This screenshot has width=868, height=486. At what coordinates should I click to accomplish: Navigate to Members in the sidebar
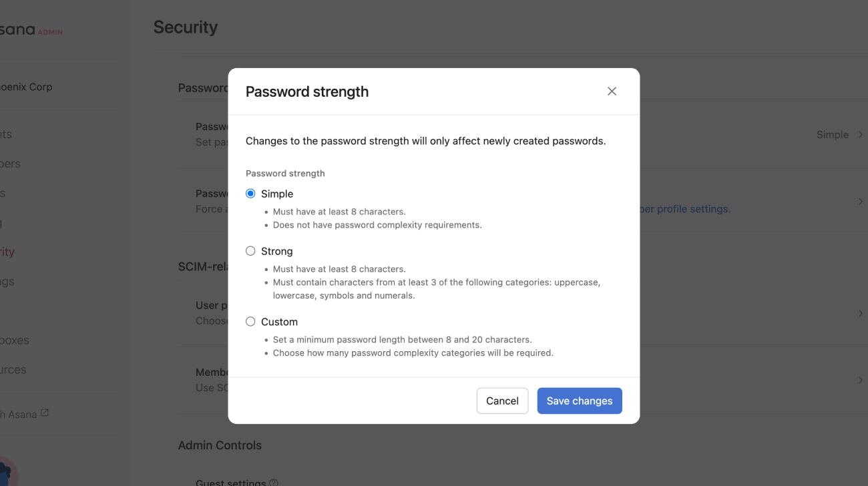coord(10,164)
